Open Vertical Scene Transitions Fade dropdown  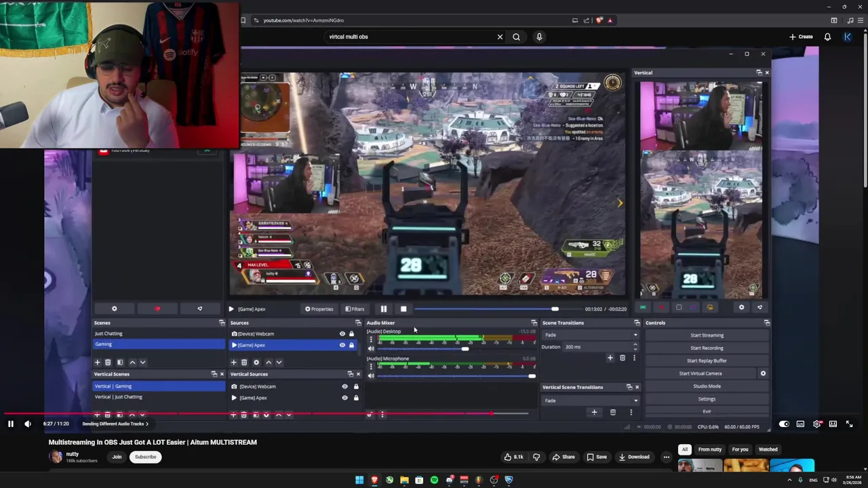[x=591, y=401]
